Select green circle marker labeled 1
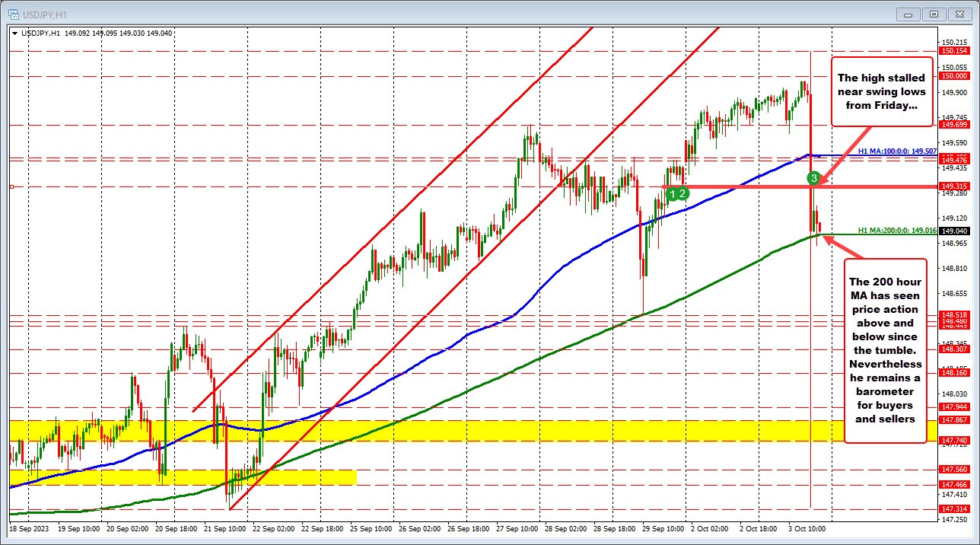980x545 pixels. 673,195
